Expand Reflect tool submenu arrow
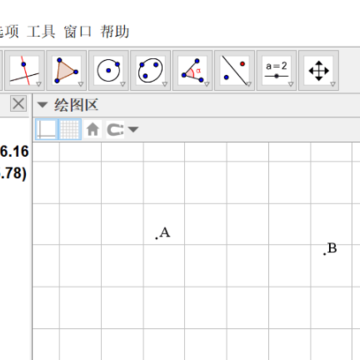The image size is (360, 360). pos(249,84)
